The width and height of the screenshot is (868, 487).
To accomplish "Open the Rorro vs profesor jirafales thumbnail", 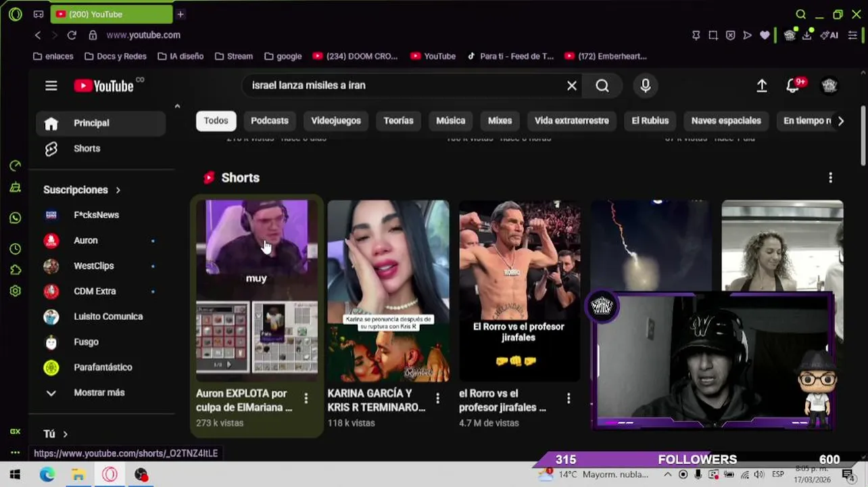I will (519, 291).
